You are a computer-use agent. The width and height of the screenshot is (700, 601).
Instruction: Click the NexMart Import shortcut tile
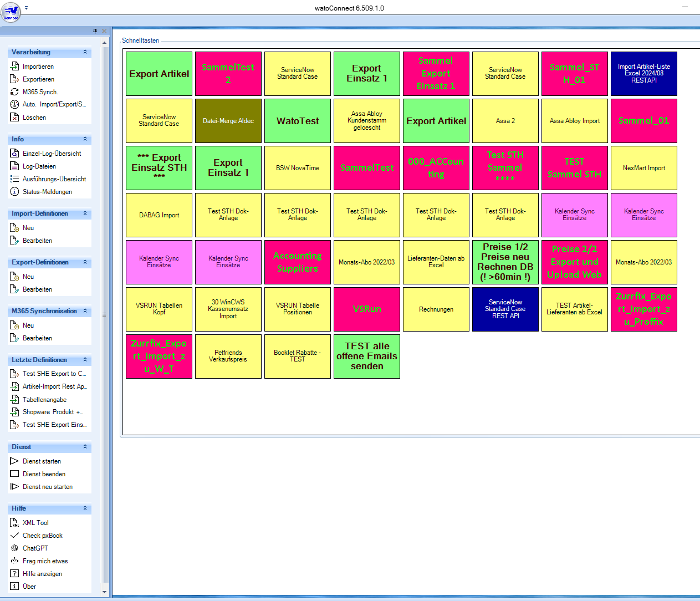click(x=643, y=168)
